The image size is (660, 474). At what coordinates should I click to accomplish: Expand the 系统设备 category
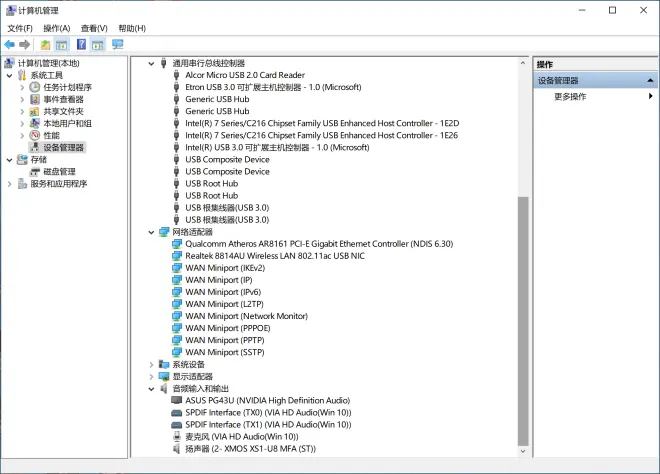151,365
